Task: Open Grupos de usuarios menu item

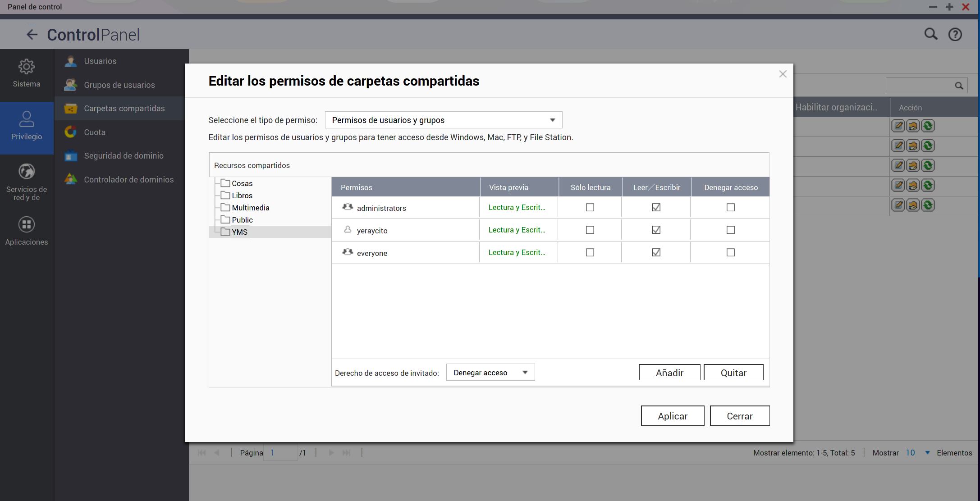Action: pos(119,85)
